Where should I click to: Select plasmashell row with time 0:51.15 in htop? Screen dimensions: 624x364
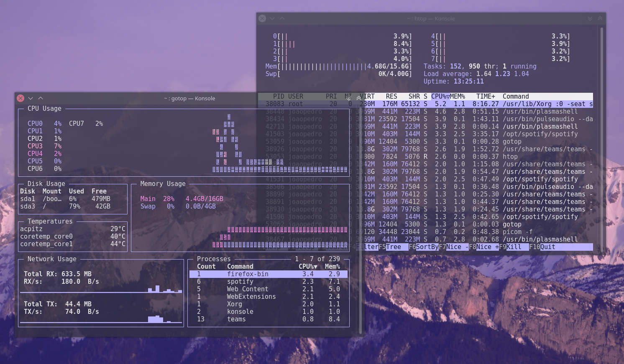pos(425,112)
